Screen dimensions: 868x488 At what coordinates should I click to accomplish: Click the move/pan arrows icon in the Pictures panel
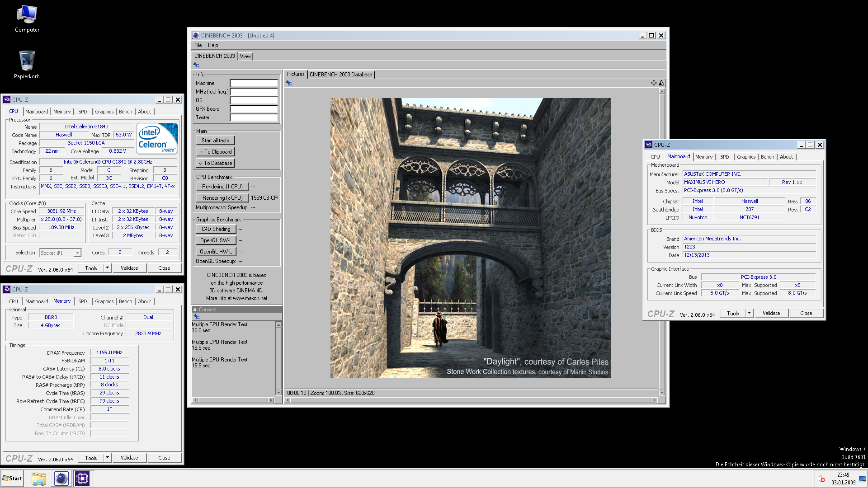pos(654,83)
